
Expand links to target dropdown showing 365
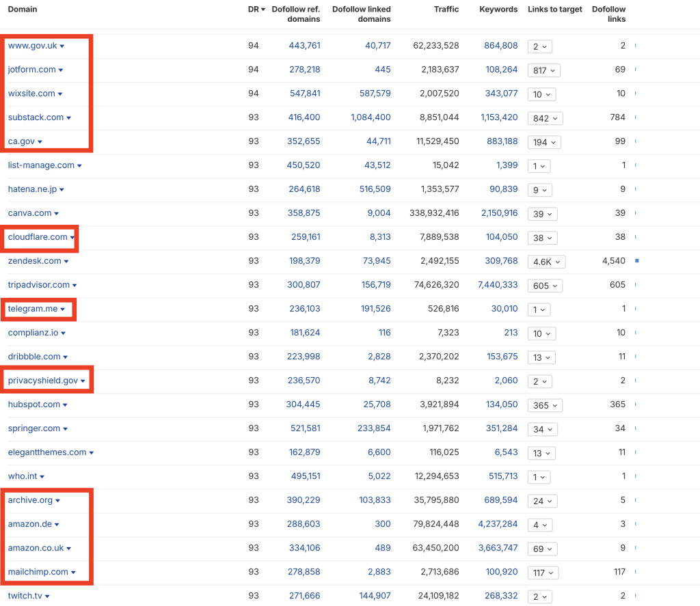point(545,406)
